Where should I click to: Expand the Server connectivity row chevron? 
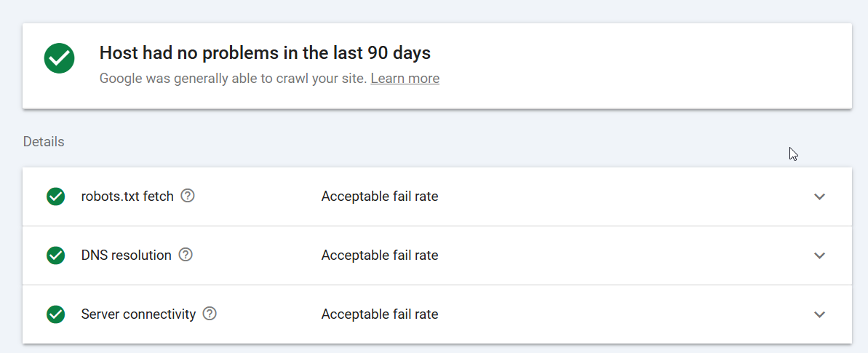pos(820,314)
